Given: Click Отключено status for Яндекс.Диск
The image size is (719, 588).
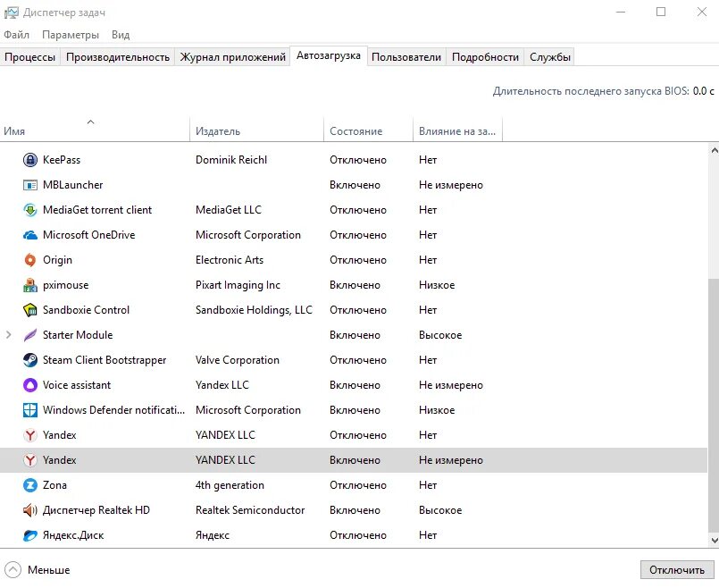Looking at the screenshot, I should 357,535.
